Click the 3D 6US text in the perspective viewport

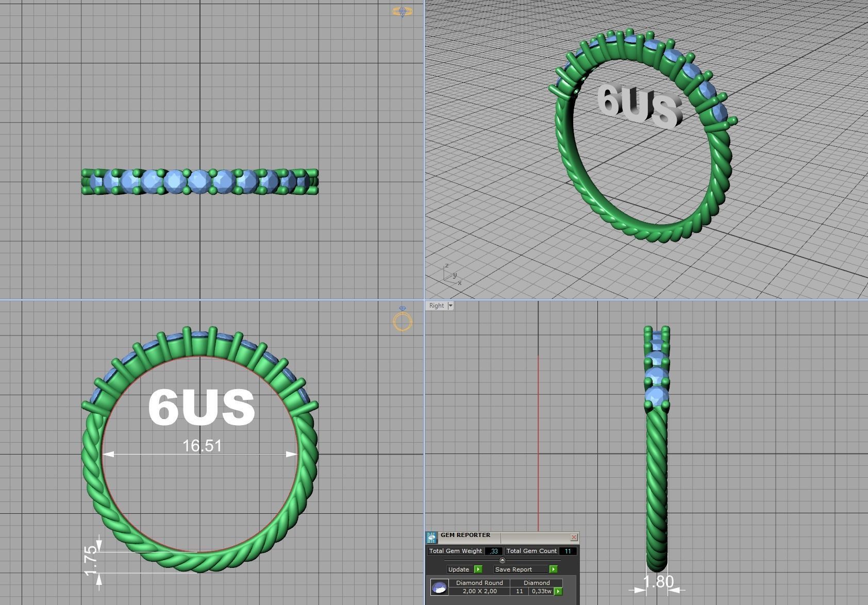coord(639,106)
